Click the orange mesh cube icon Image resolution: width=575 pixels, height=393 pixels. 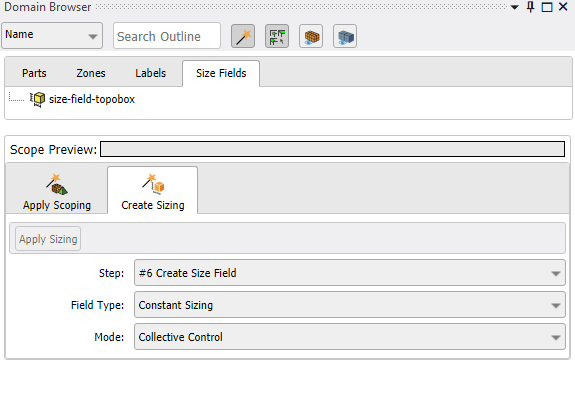click(311, 36)
